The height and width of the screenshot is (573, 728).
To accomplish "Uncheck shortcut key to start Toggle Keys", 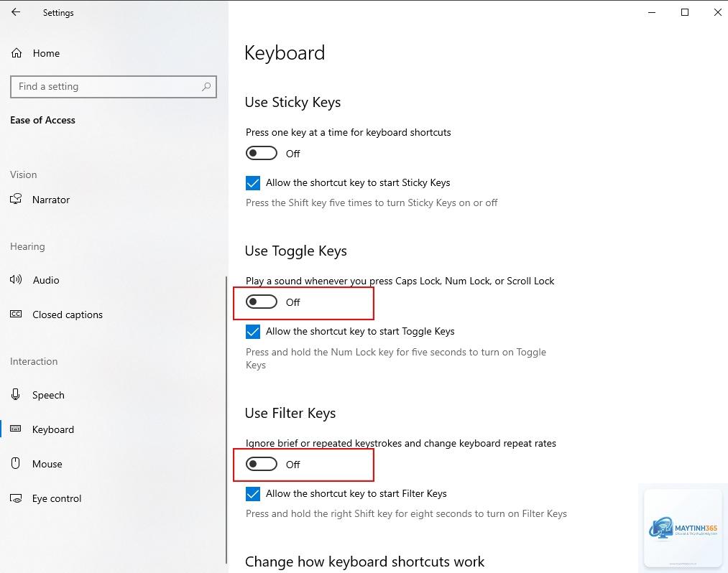I will (x=253, y=331).
